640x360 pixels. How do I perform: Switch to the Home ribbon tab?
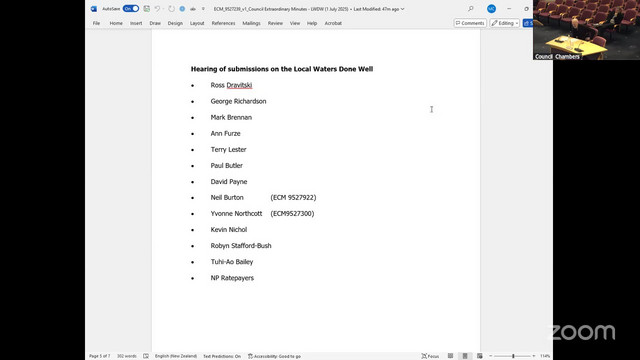(116, 23)
